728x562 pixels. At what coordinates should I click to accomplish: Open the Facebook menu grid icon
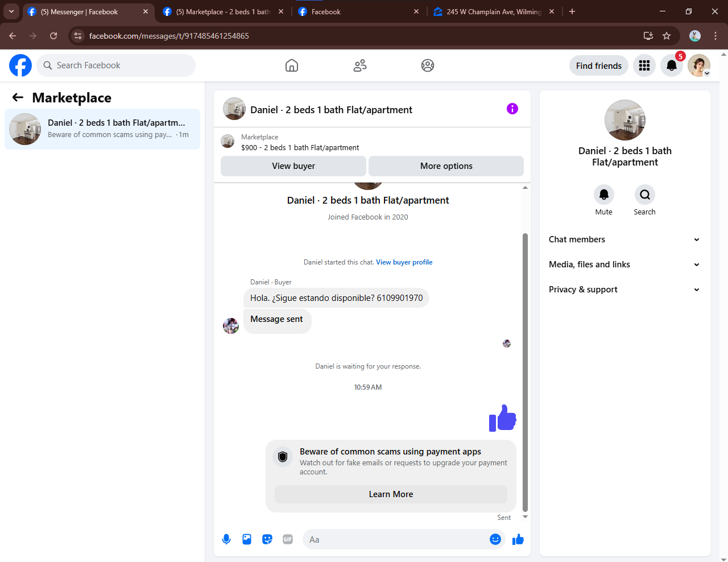click(x=644, y=65)
